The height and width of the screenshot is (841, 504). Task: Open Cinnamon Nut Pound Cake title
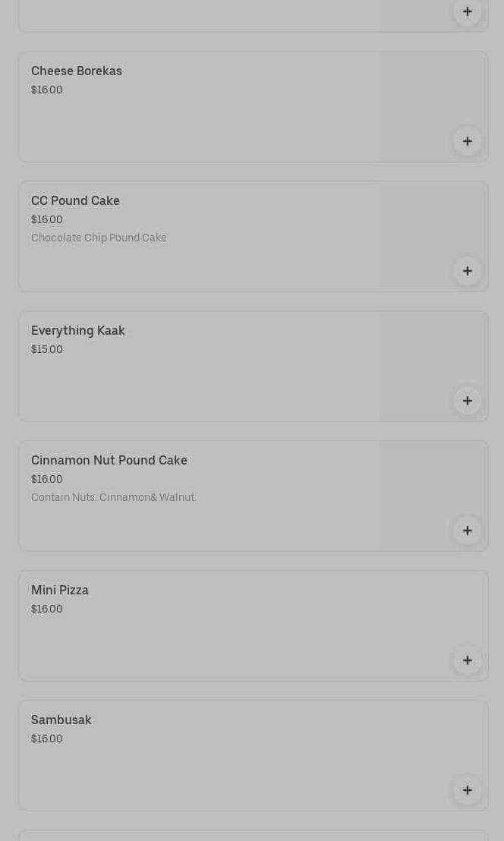109,460
